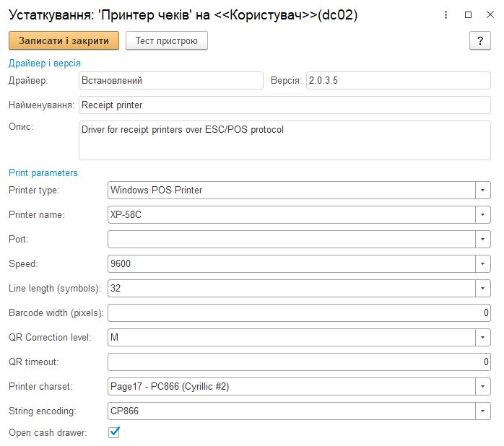Select the Версія field showing 2.0.3.5
Image resolution: width=504 pixels, height=446 pixels.
(x=398, y=80)
